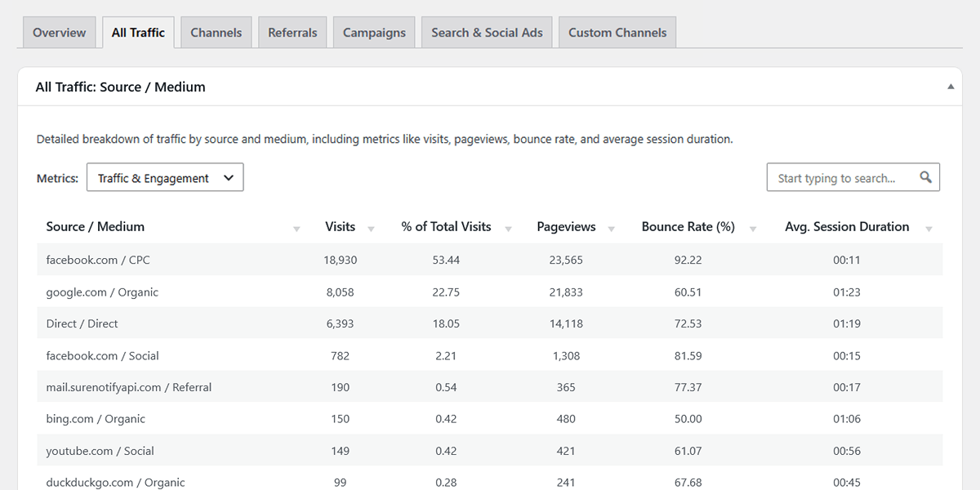Open the Campaigns tab
980x490 pixels.
point(374,33)
